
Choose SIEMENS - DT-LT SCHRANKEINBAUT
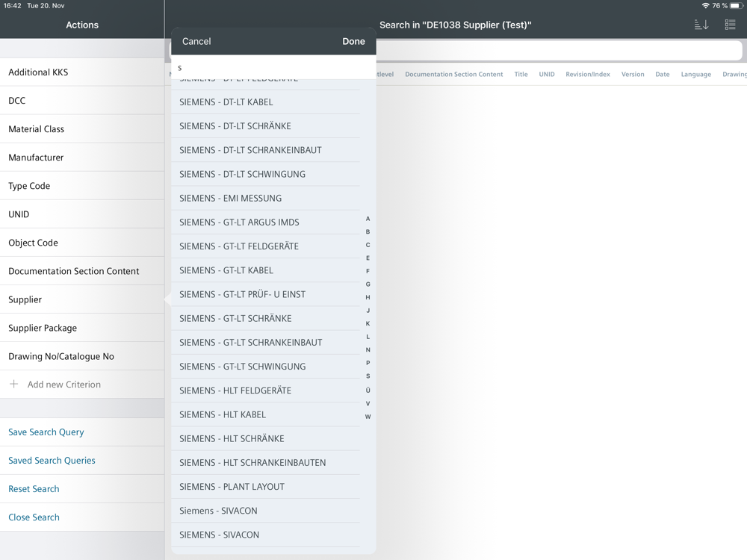(x=265, y=150)
